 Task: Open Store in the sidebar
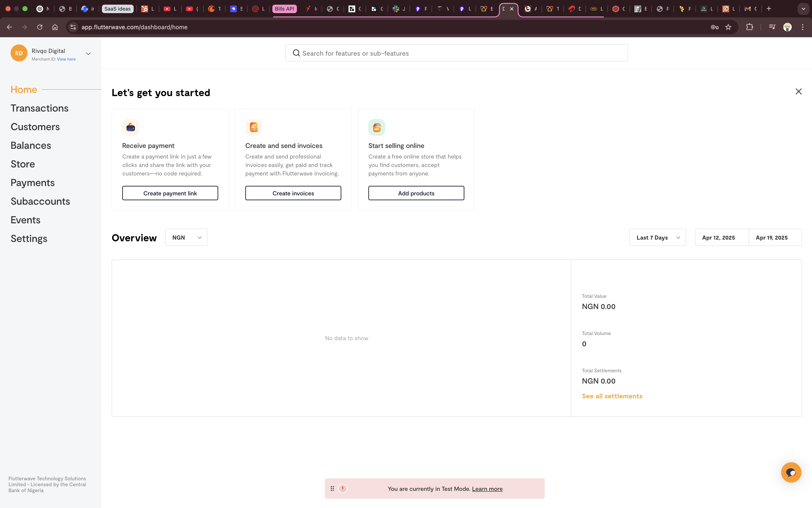(23, 164)
